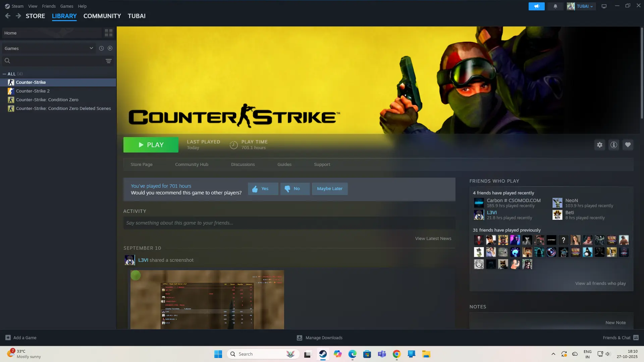Launch Counter-Strike with PLAY button
Viewport: 644px width, 362px height.
[x=151, y=145]
